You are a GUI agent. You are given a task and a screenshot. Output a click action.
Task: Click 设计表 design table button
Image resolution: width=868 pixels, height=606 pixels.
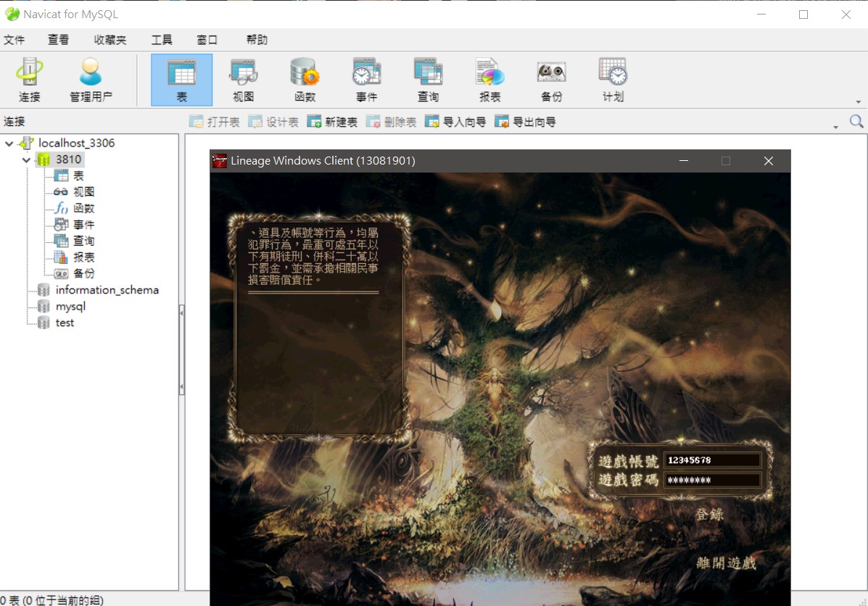click(273, 122)
